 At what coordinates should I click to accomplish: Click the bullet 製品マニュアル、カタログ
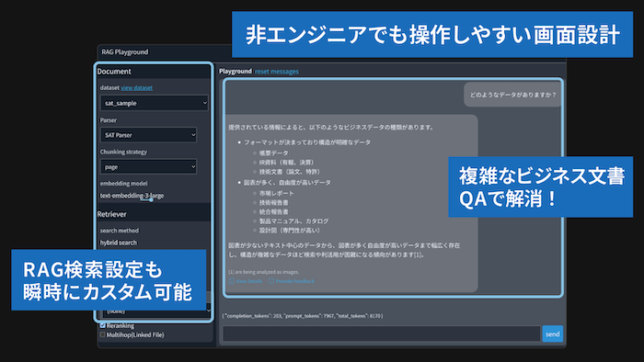pos(293,221)
